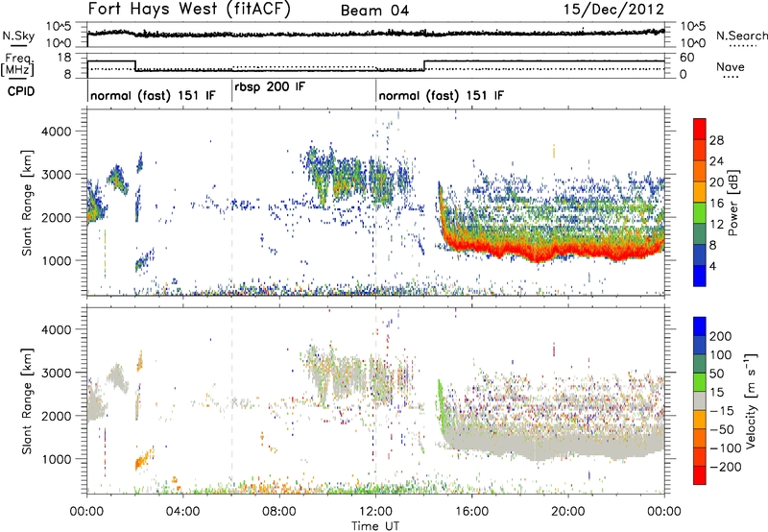768x532 pixels.
Task: Select the '20:00' time axis label
Action: (x=568, y=512)
